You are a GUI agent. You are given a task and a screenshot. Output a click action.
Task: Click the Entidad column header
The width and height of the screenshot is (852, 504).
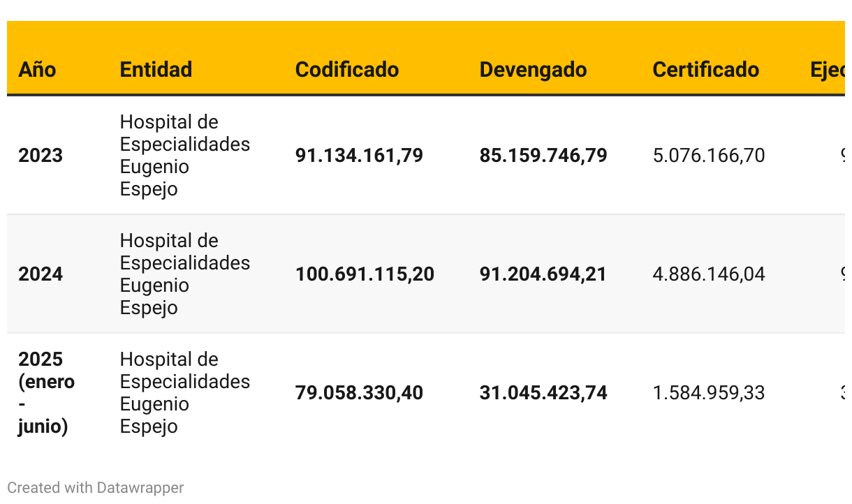156,70
